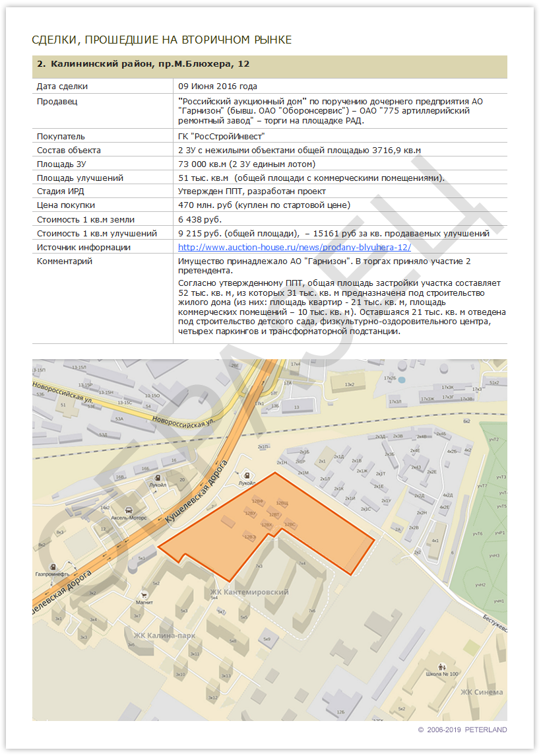Click the ЖК Калина-парк map label
Viewport: 541px width, 756px height.
pos(164,635)
